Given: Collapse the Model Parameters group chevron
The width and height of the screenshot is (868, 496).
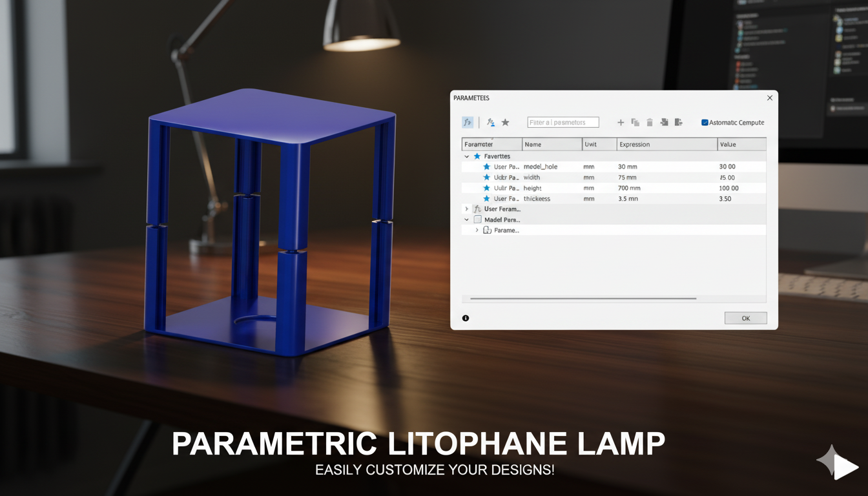Looking at the screenshot, I should pos(467,220).
